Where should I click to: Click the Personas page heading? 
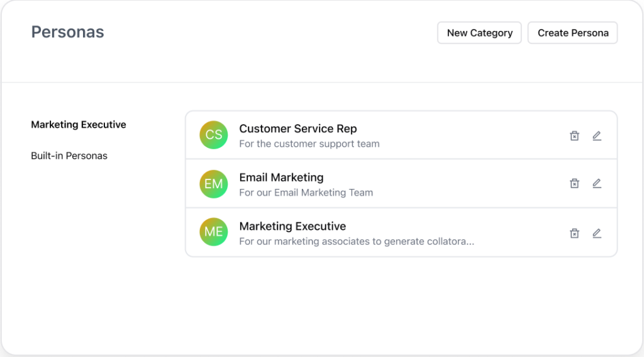68,32
